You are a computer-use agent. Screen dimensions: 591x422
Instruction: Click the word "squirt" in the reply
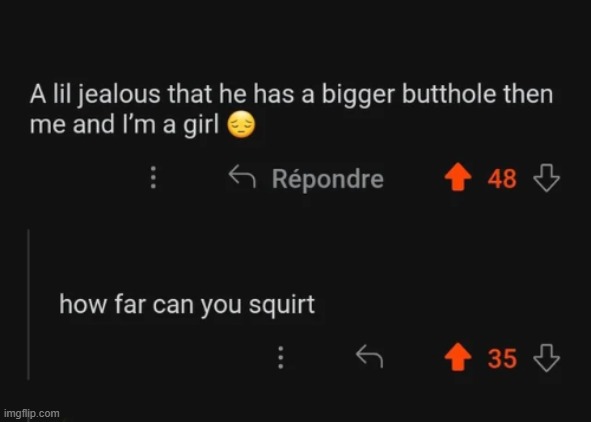pyautogui.click(x=282, y=306)
